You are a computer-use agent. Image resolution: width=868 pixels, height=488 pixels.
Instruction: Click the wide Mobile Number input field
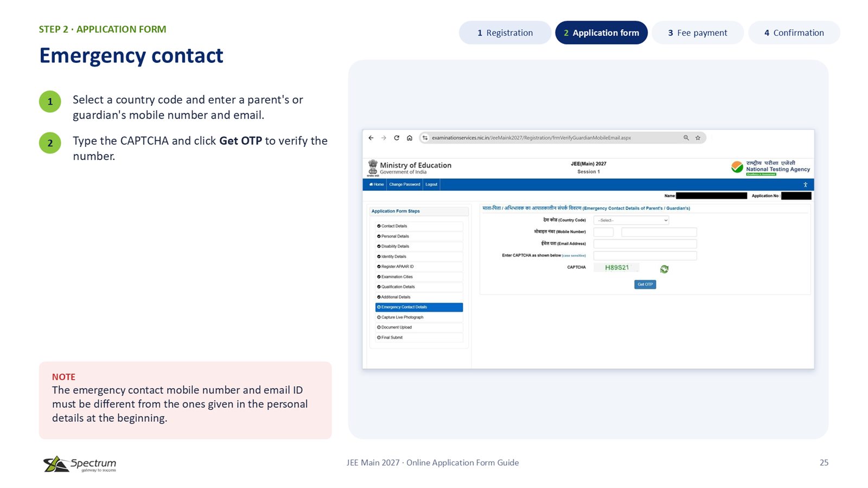click(x=659, y=232)
